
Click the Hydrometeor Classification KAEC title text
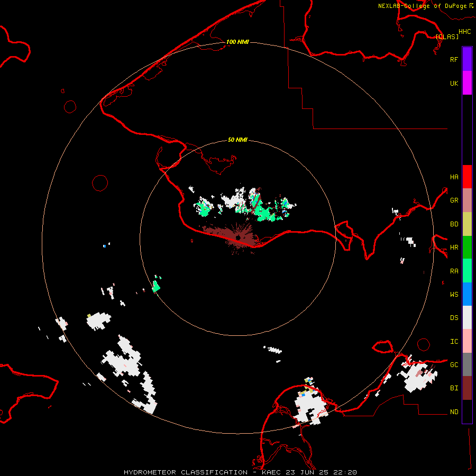(x=240, y=472)
